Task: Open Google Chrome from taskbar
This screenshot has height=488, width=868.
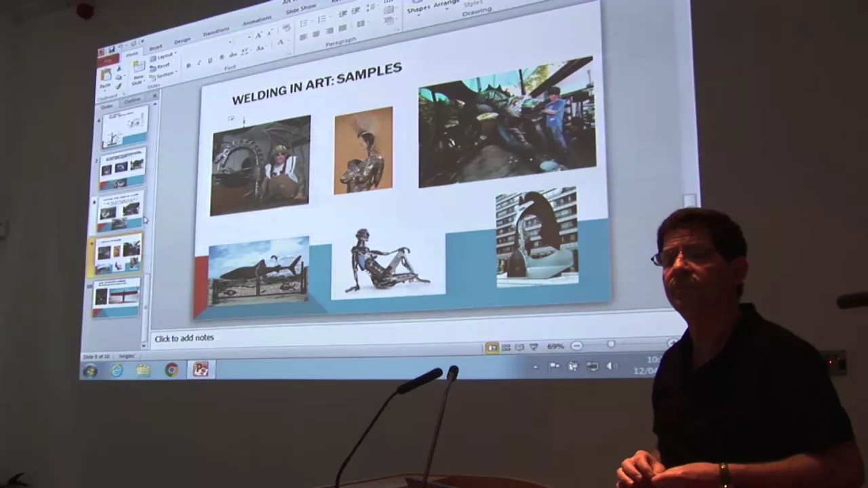Action: [172, 369]
